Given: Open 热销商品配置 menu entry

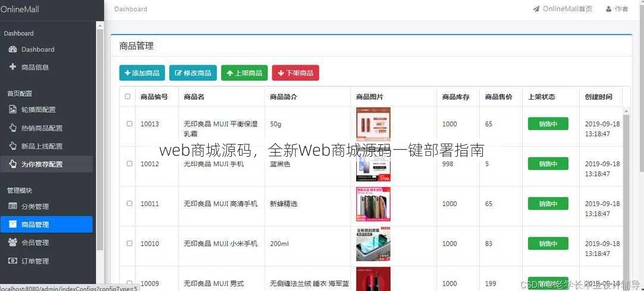Looking at the screenshot, I should pos(46,128).
